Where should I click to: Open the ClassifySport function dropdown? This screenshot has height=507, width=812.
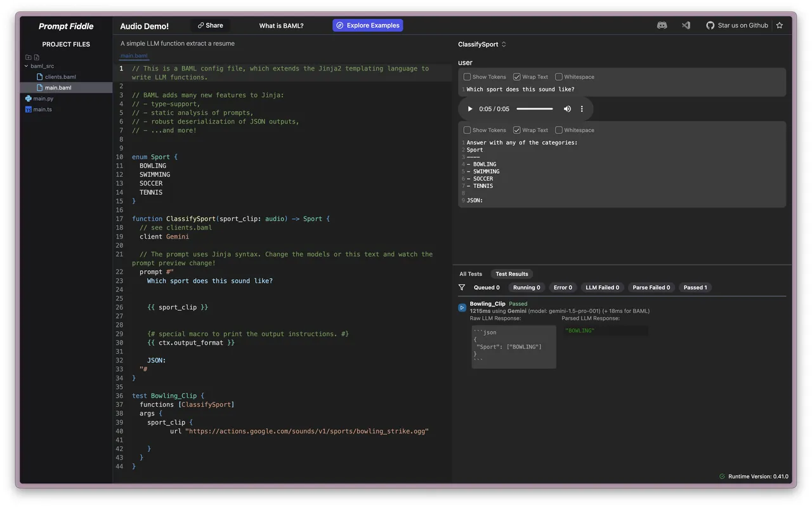coord(482,44)
